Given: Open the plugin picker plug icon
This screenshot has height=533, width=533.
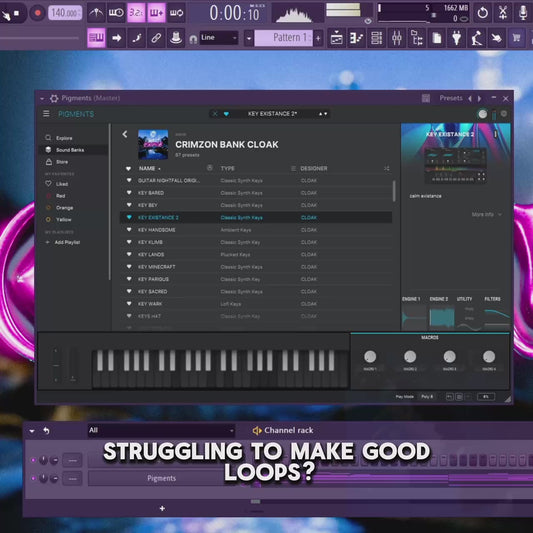Looking at the screenshot, I should pyautogui.click(x=457, y=38).
